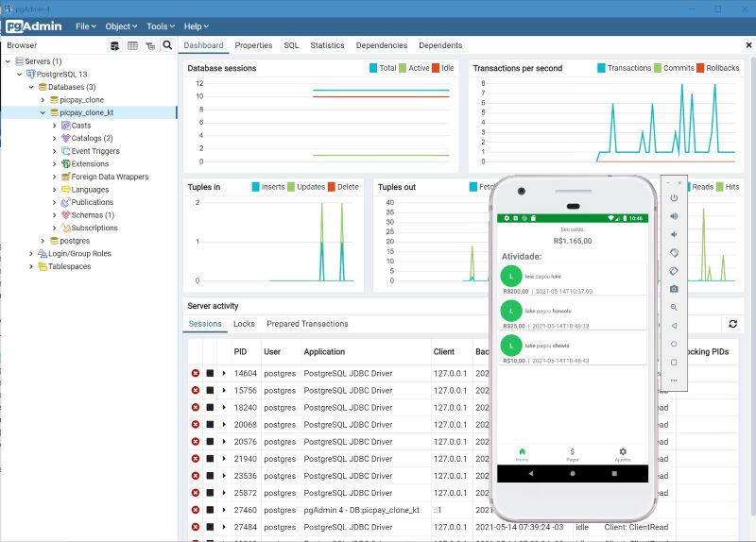Terminate session with PID 14604

point(196,373)
